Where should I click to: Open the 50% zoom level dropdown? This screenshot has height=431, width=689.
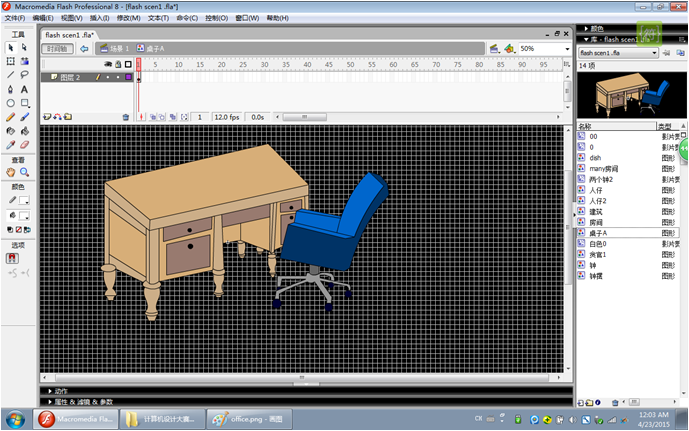pyautogui.click(x=567, y=48)
